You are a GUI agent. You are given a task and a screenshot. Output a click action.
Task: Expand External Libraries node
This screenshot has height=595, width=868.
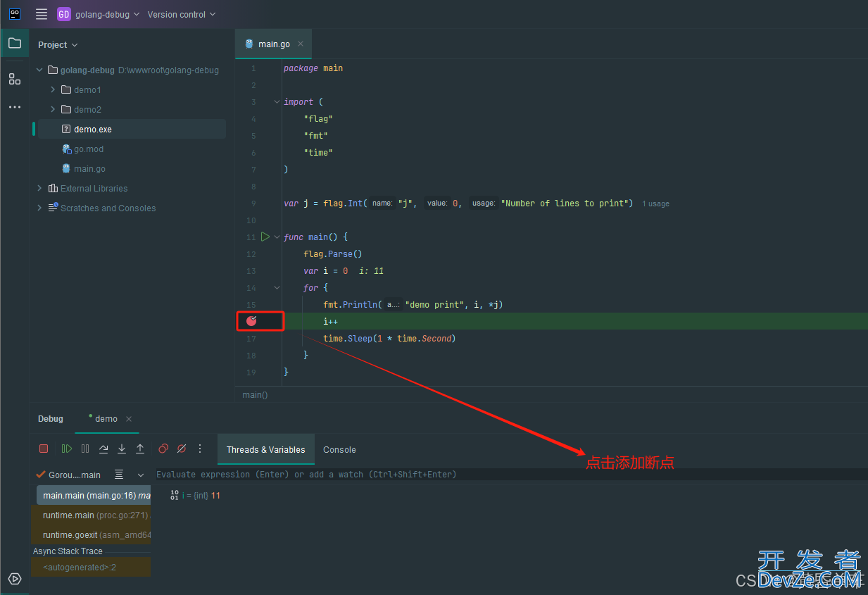tap(39, 189)
